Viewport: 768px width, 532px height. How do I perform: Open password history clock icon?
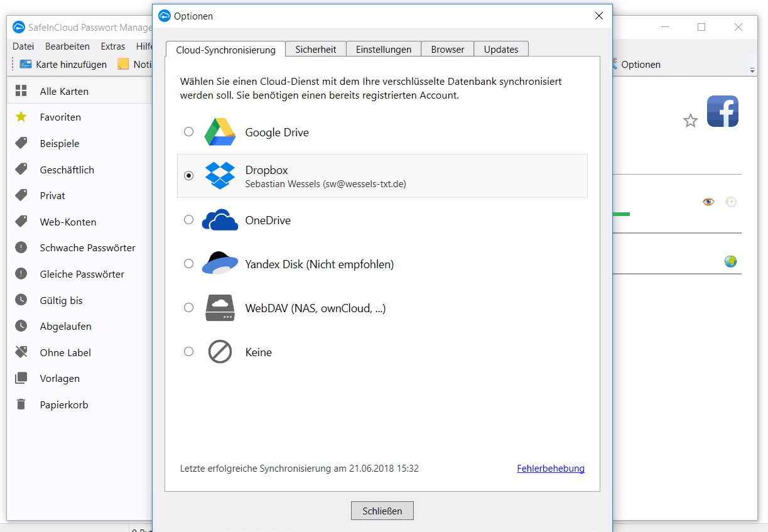tap(731, 202)
